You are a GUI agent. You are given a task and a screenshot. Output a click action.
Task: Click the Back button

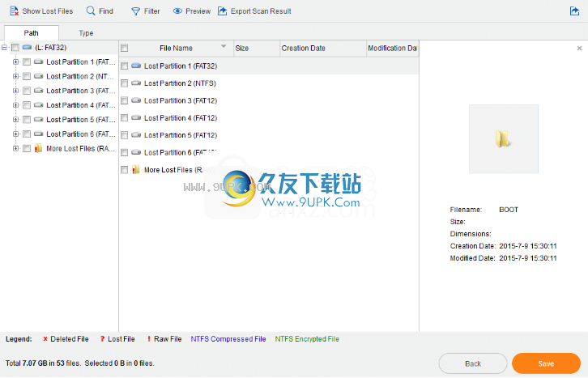473,363
